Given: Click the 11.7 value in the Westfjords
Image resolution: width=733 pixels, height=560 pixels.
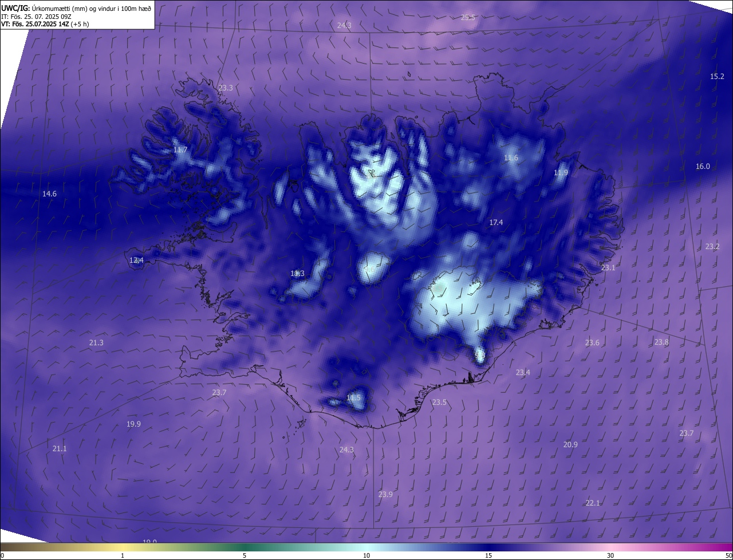Looking at the screenshot, I should 180,150.
